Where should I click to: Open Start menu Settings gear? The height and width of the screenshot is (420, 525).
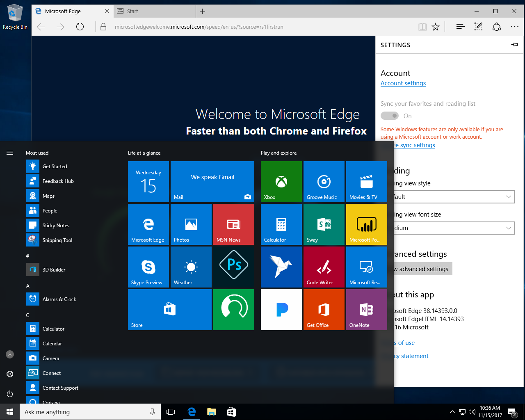coord(10,374)
